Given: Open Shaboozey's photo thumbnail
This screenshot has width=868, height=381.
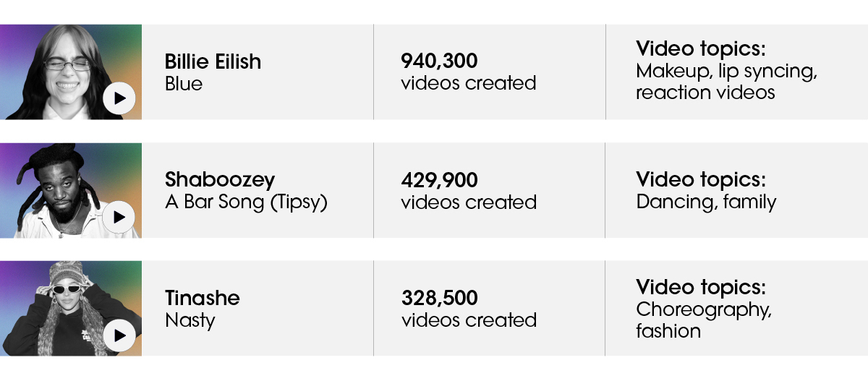Looking at the screenshot, I should (71, 190).
